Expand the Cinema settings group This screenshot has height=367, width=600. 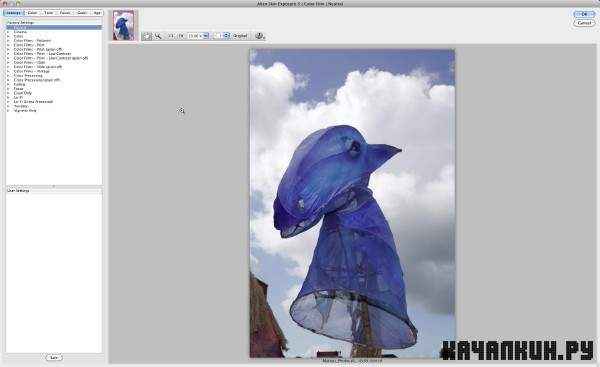(8, 32)
